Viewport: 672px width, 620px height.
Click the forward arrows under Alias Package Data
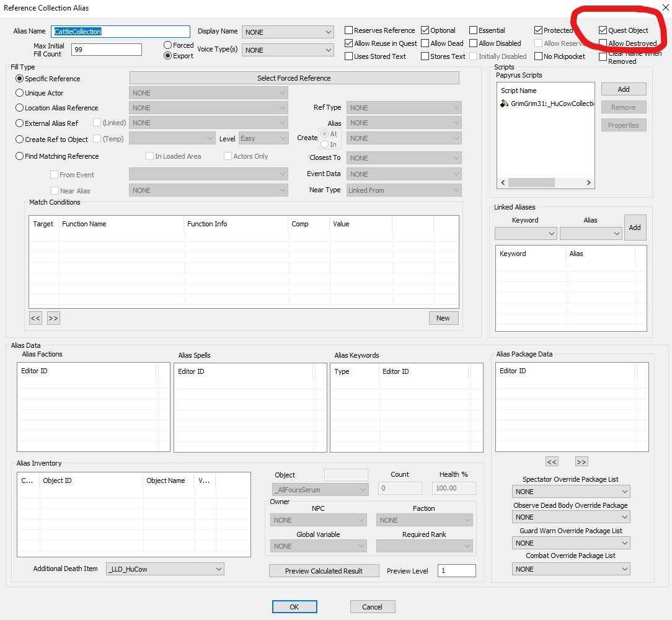pos(581,462)
